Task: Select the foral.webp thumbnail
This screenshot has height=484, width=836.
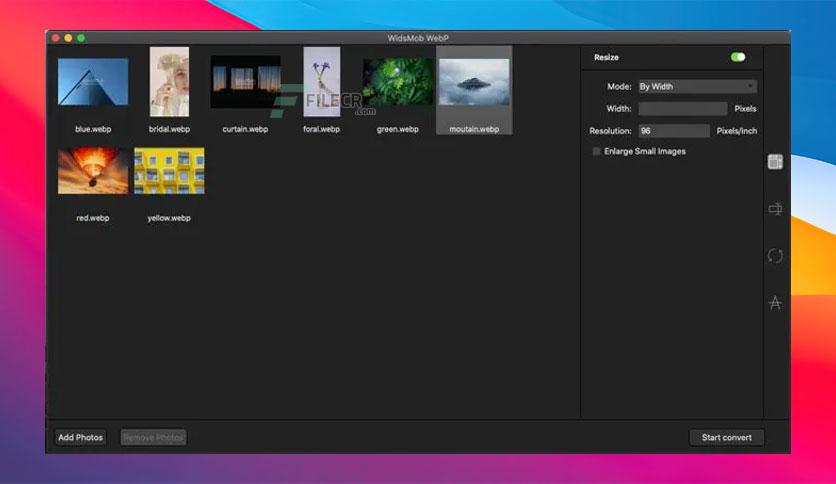Action: tap(321, 82)
